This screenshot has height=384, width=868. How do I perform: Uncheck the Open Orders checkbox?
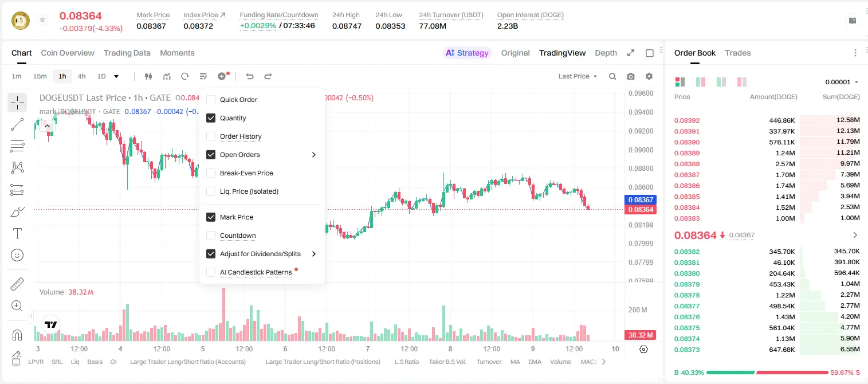tap(211, 155)
